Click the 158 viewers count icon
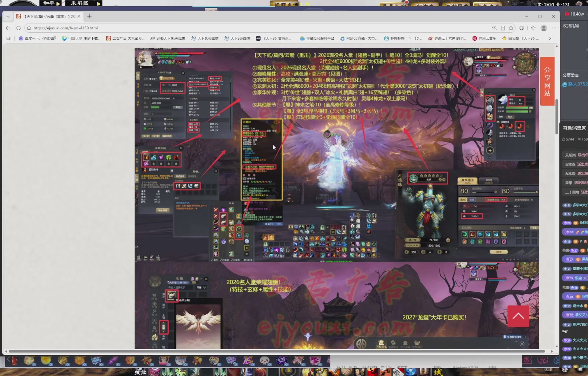This screenshot has width=588, height=376. click(582, 139)
